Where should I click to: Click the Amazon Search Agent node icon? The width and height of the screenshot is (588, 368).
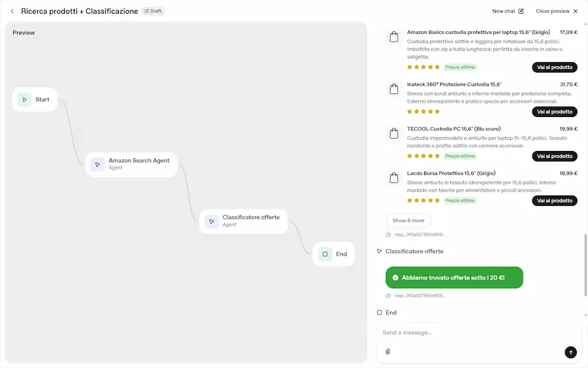[97, 164]
